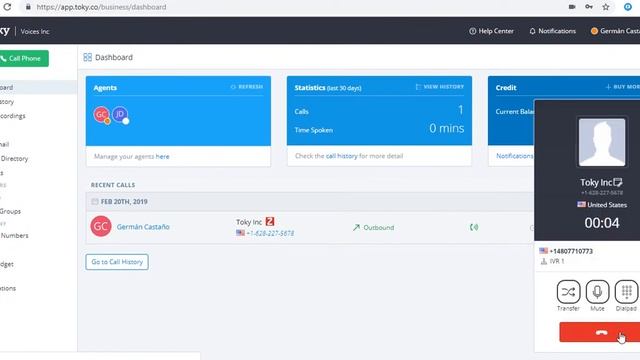Viewport: 640px width, 360px height.
Task: Click the contact note icon beside Toky Inc
Action: point(618,182)
